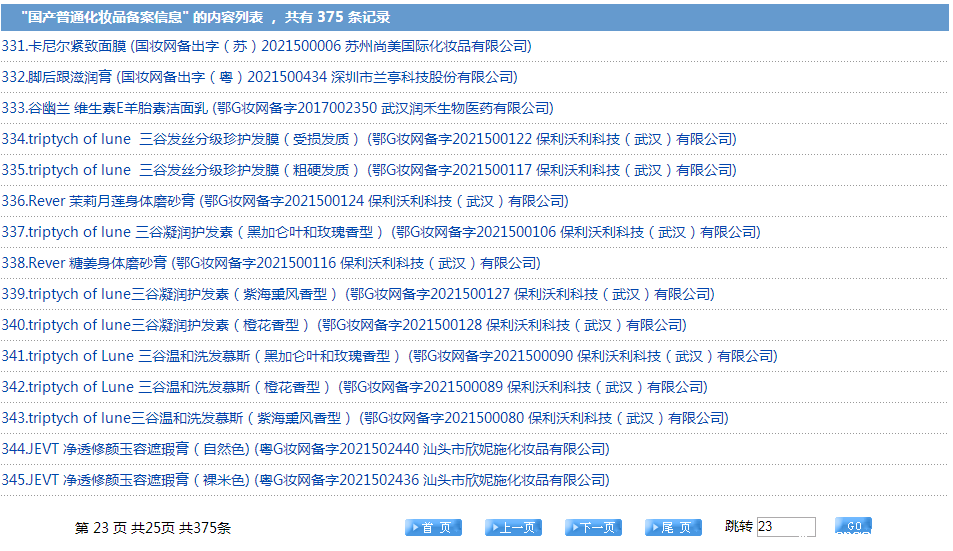Viewport: 953px width, 551px height.
Task: Click the 跳转 page number input field
Action: click(786, 527)
